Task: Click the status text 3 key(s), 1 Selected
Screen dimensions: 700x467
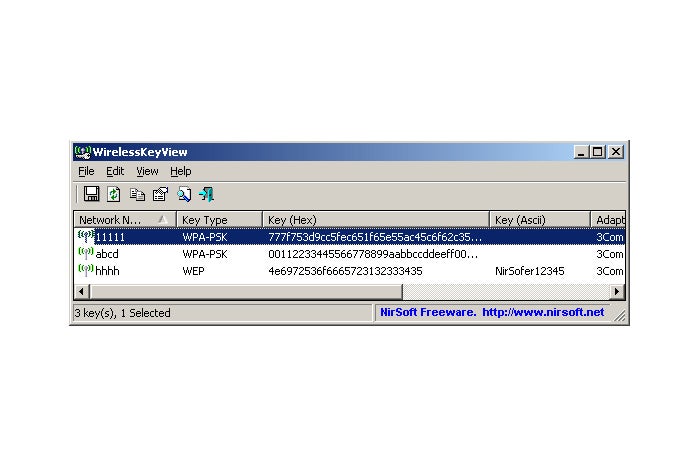Action: point(122,313)
